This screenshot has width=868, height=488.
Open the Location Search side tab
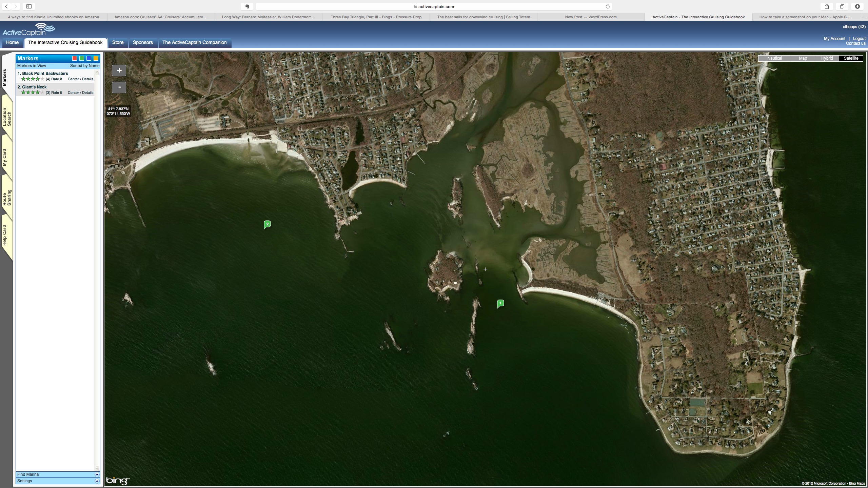point(7,117)
